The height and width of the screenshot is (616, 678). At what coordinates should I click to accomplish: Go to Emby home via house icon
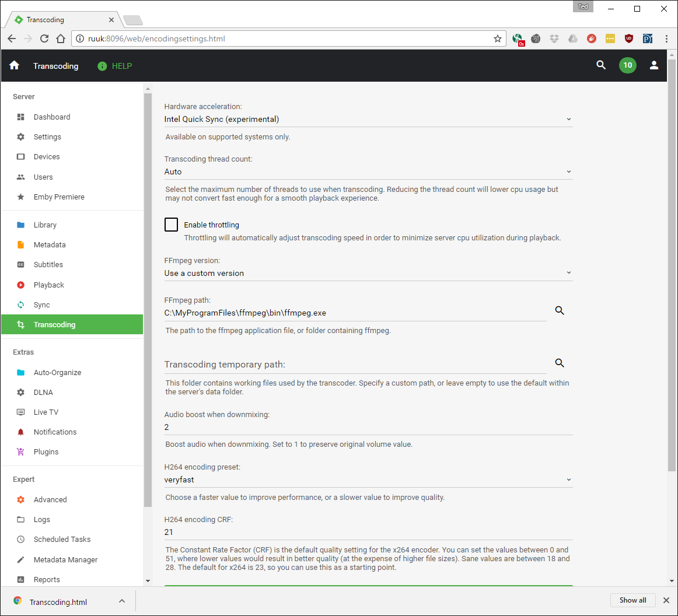[14, 65]
